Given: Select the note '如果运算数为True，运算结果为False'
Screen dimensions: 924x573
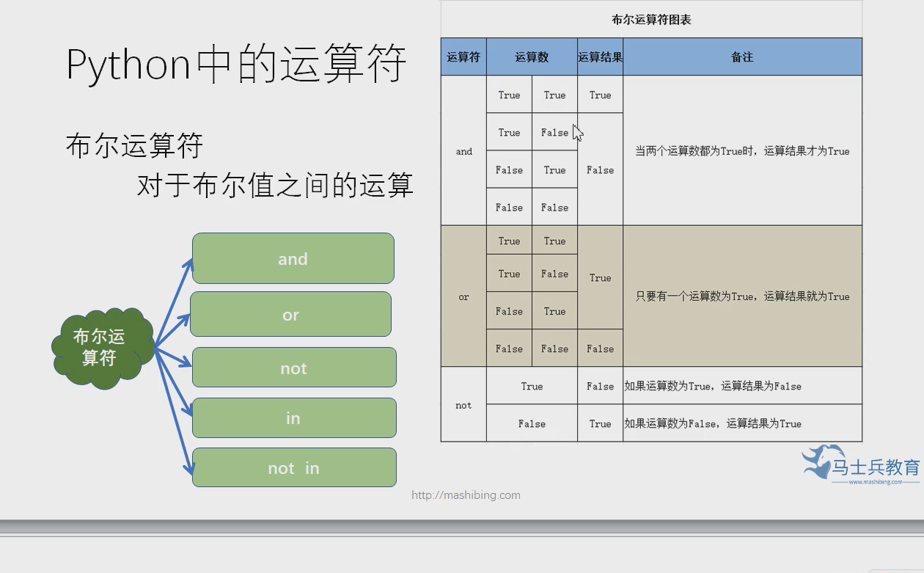Looking at the screenshot, I should [713, 386].
